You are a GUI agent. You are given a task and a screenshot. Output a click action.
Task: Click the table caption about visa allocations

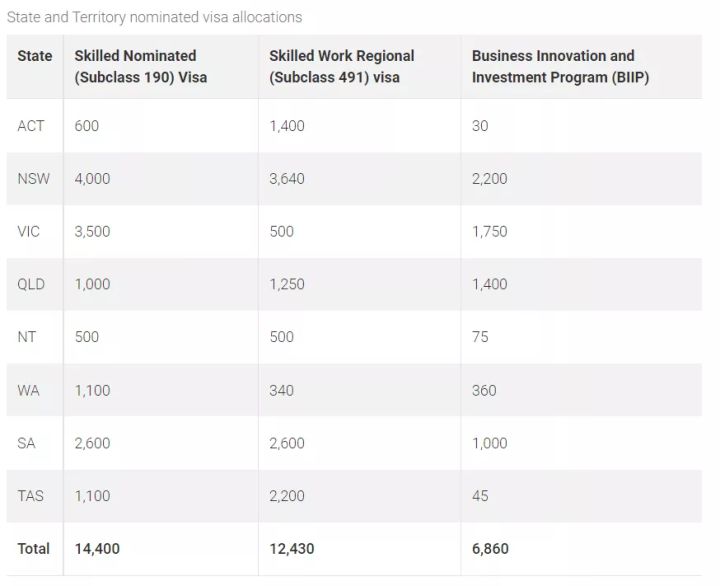(155, 17)
